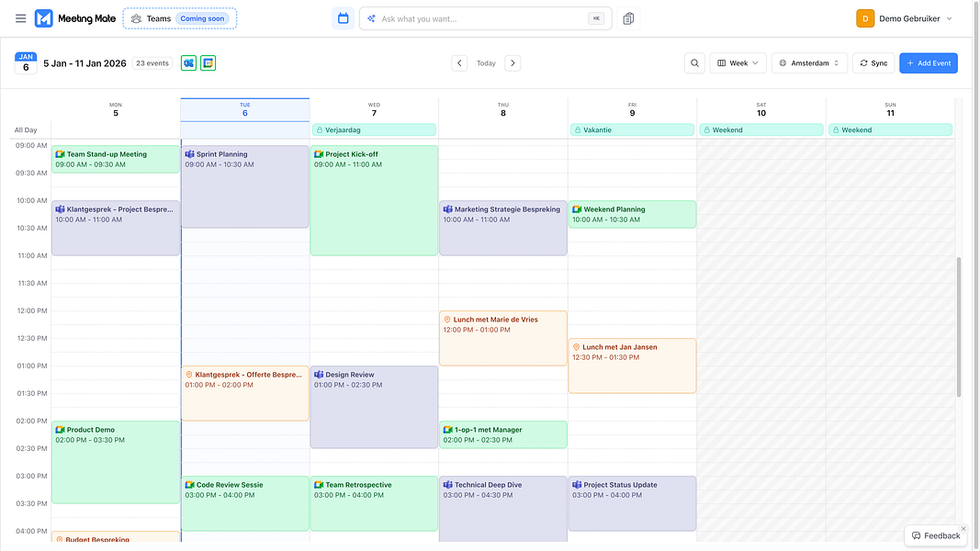Toggle the Outlook calendar source icon

pos(189,63)
